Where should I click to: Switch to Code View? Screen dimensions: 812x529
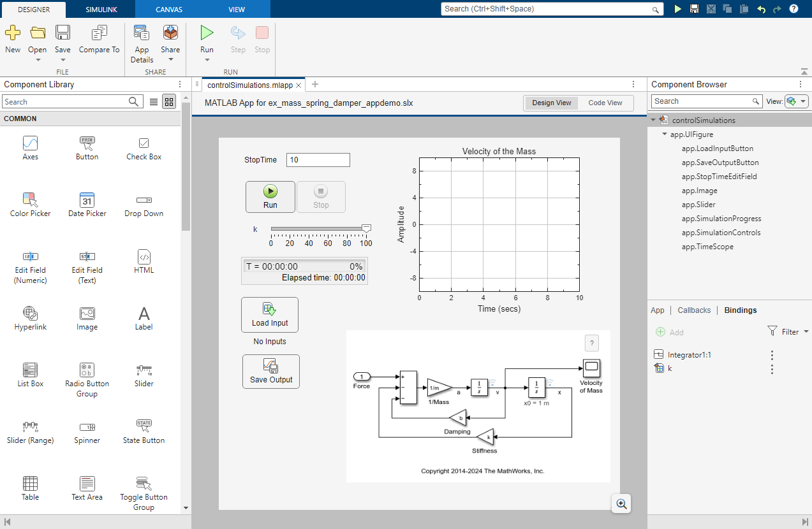click(x=605, y=103)
